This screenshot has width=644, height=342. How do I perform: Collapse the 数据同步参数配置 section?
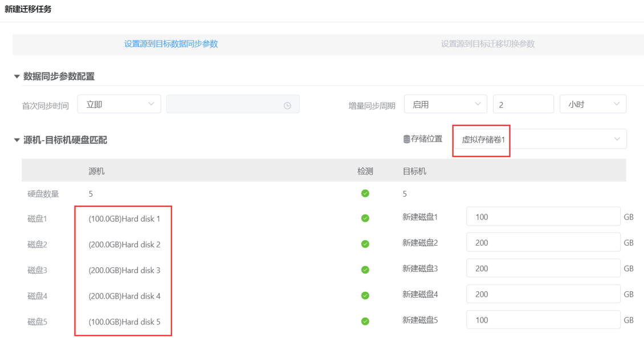17,76
